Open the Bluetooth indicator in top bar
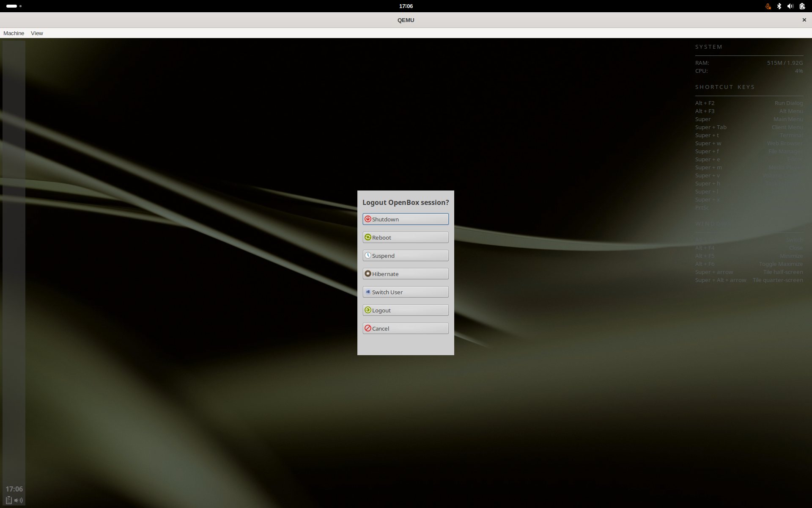The width and height of the screenshot is (812, 508). tap(779, 6)
